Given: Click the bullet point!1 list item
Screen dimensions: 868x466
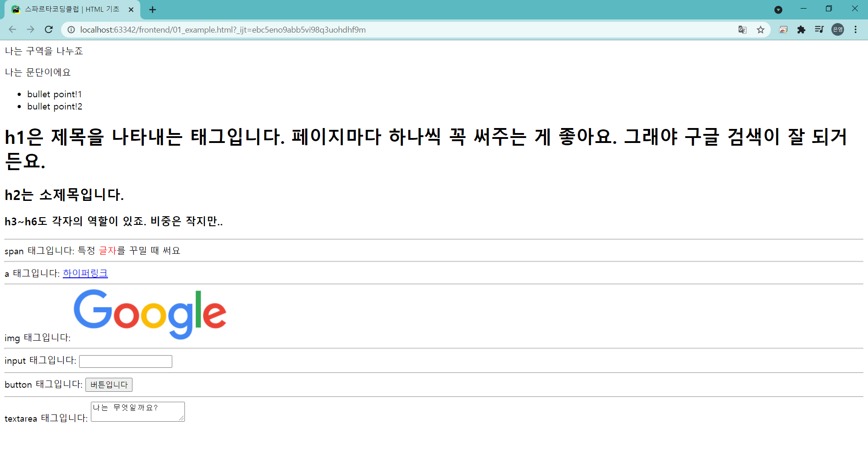Looking at the screenshot, I should [x=54, y=94].
